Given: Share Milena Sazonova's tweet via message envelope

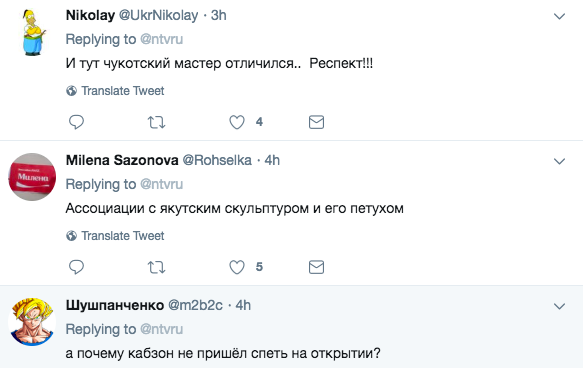Looking at the screenshot, I should pos(316,267).
